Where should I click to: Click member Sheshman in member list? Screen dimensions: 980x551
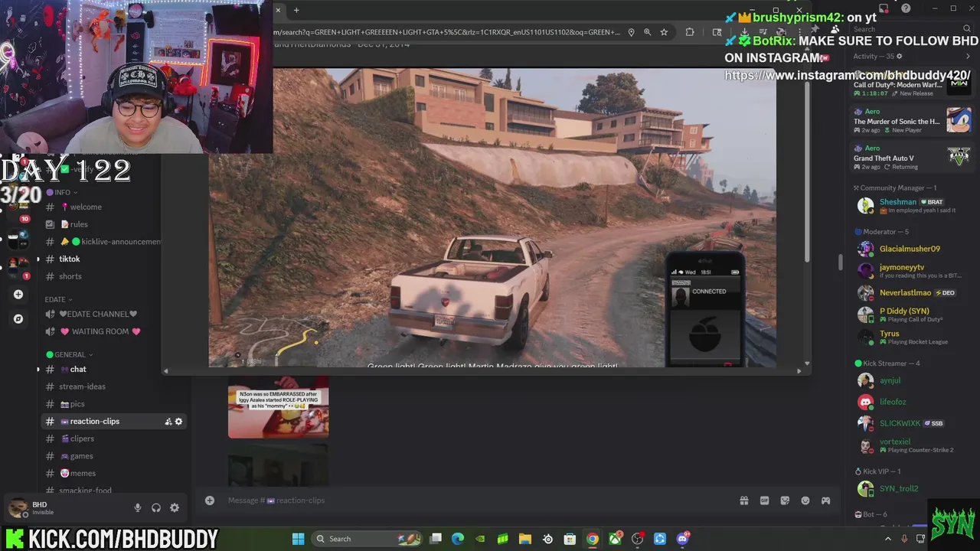tap(911, 206)
